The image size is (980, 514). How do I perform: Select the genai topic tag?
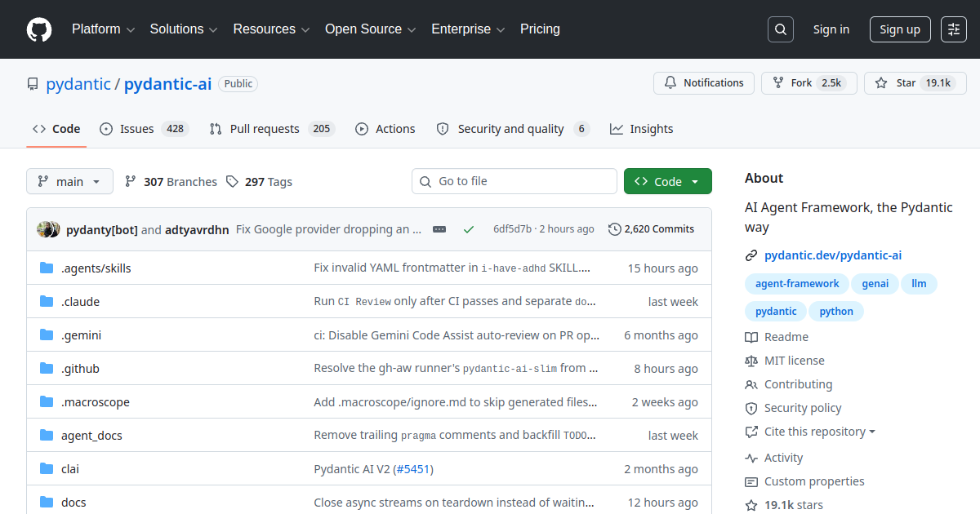[x=876, y=284]
